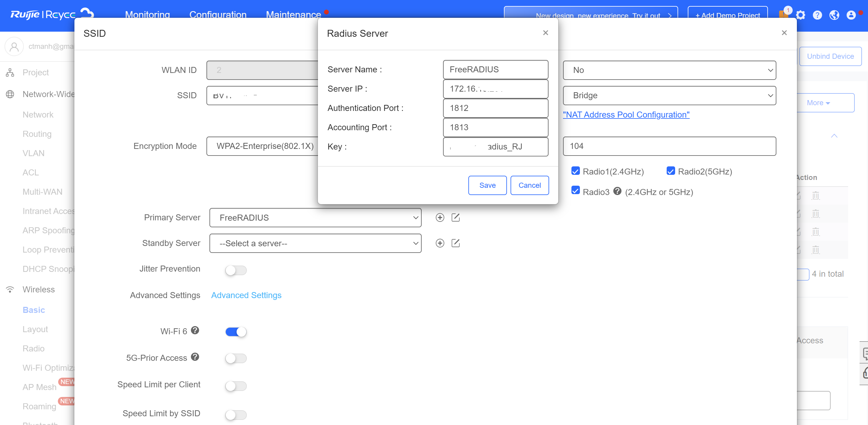This screenshot has height=425, width=868.
Task: Click the Network-Wide globe icon
Action: [10, 94]
